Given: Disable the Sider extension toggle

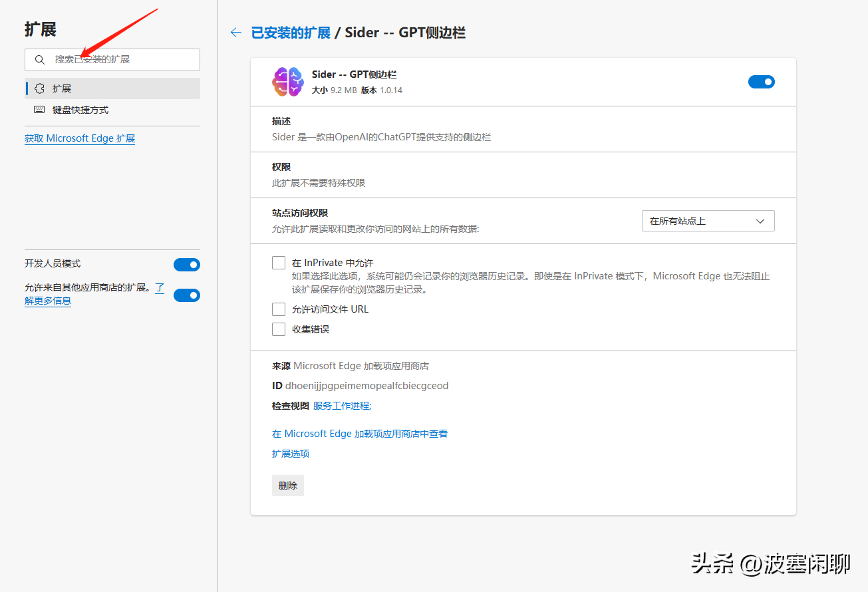Looking at the screenshot, I should [762, 82].
